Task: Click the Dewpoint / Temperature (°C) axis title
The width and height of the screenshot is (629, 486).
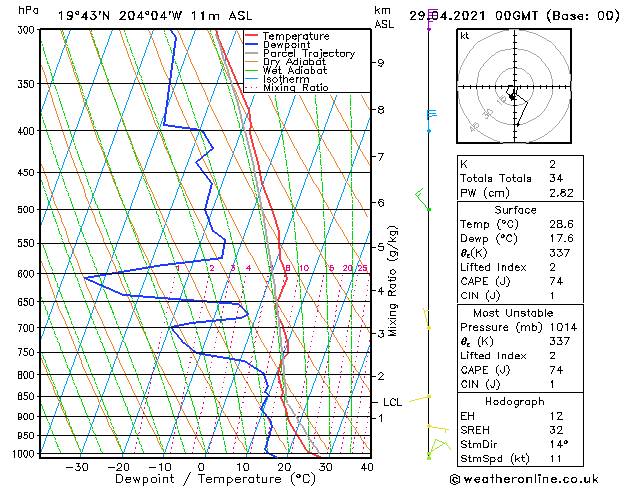Action: coord(215,479)
